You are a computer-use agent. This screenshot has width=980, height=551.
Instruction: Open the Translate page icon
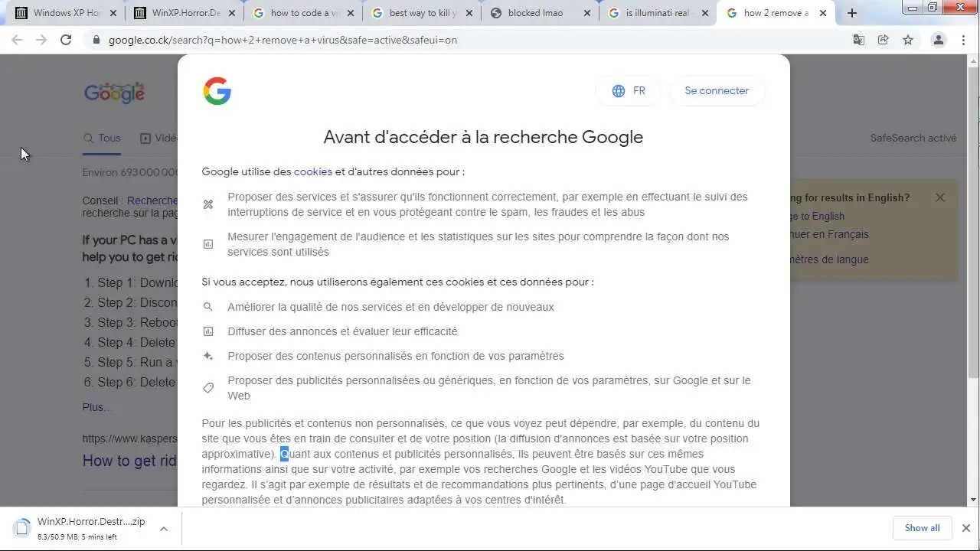(x=859, y=40)
